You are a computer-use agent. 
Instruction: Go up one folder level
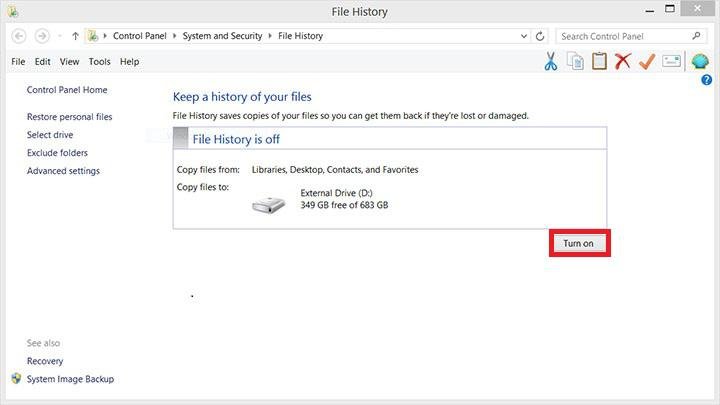tap(75, 36)
